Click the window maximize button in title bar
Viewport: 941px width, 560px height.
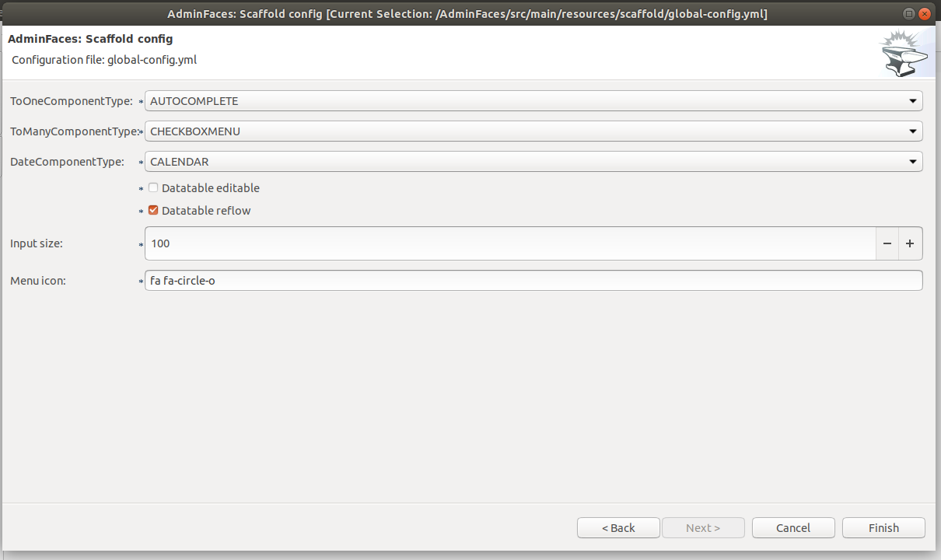[908, 14]
